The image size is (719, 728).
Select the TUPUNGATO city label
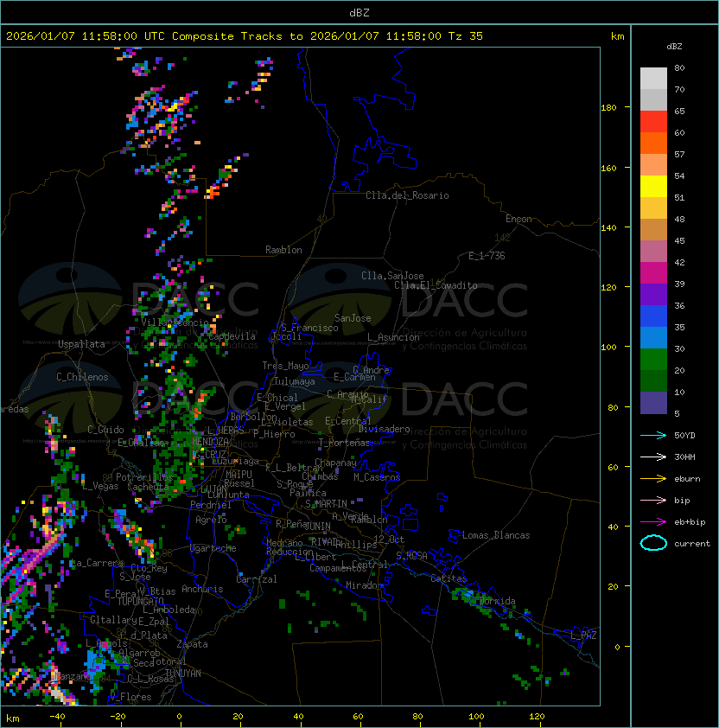coord(140,602)
